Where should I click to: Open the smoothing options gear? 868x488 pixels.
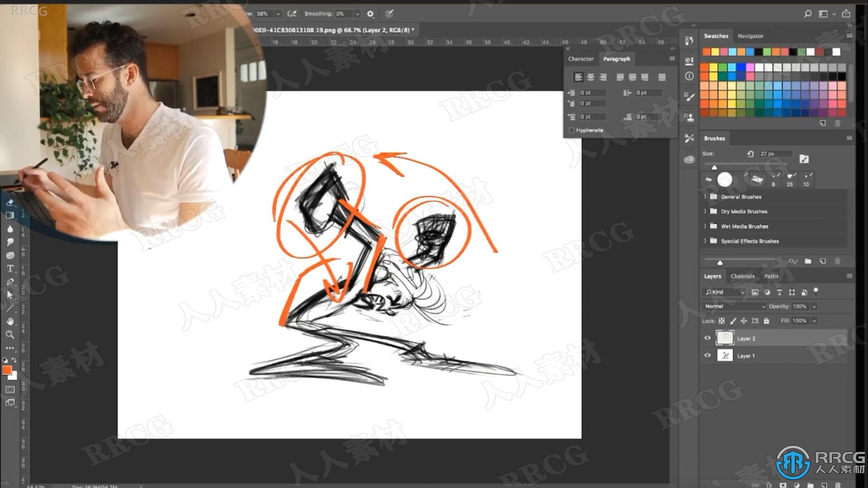370,14
